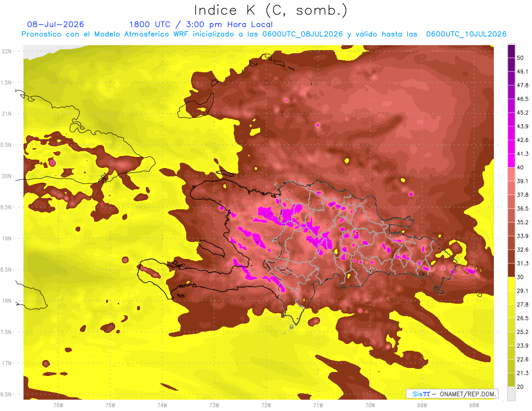Click the color scale value '33.9'

point(523,236)
